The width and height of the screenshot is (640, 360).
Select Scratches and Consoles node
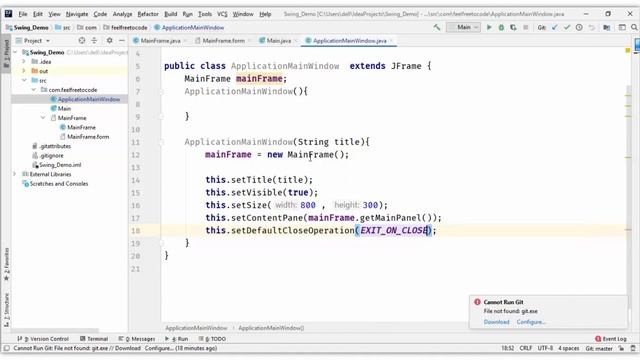(x=59, y=183)
